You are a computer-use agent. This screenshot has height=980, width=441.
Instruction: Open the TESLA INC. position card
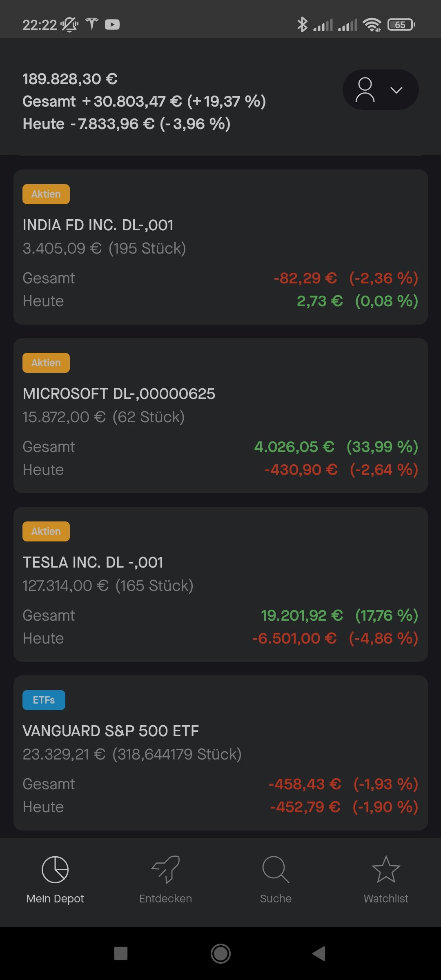click(x=220, y=584)
